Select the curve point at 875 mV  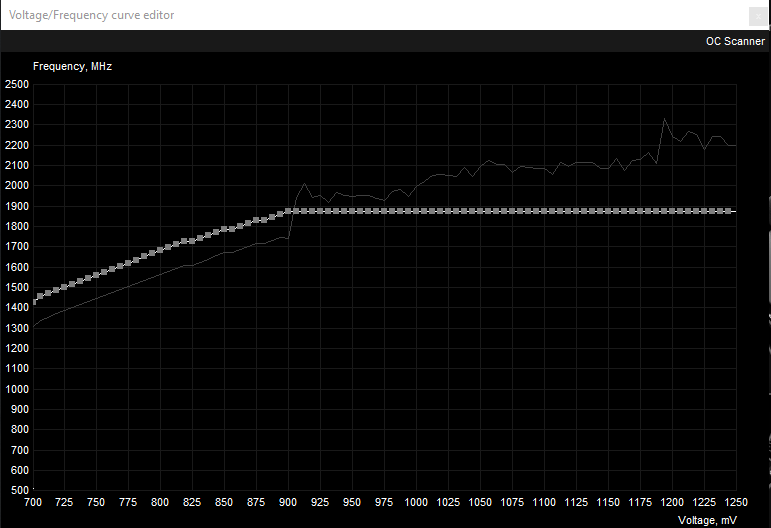point(257,220)
